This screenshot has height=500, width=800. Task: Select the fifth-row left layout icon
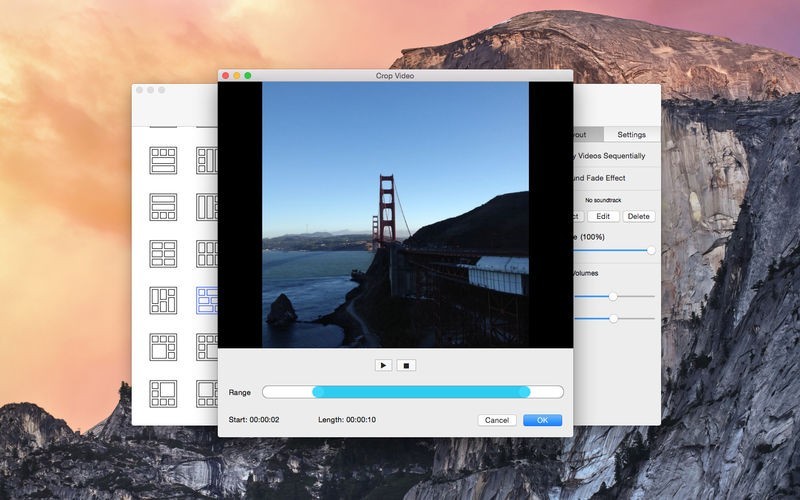pos(163,346)
